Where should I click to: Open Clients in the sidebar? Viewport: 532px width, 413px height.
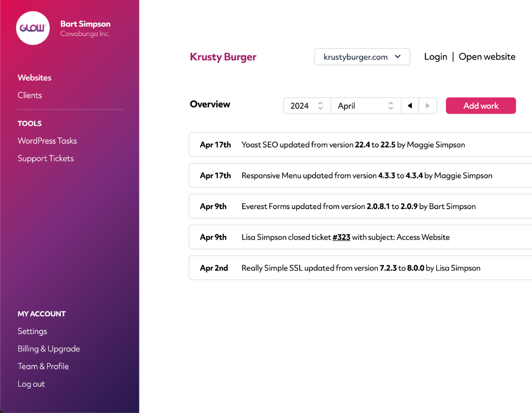pos(30,95)
